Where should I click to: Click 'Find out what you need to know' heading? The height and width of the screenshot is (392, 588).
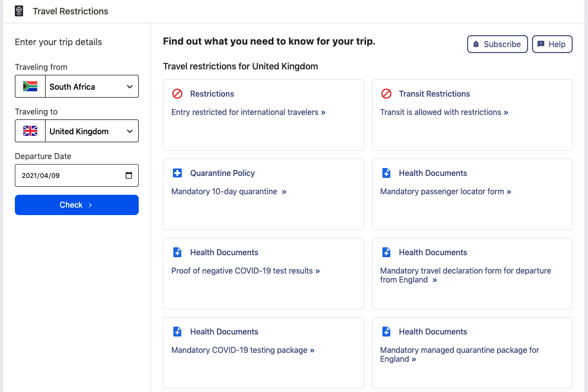click(x=269, y=41)
